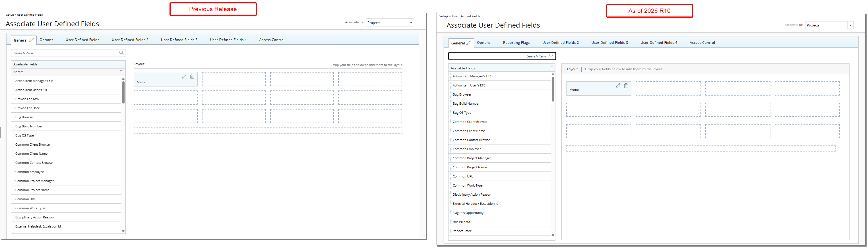Click Setup breadcrumb link in Previous Release panel
868x248 pixels.
pyautogui.click(x=10, y=15)
